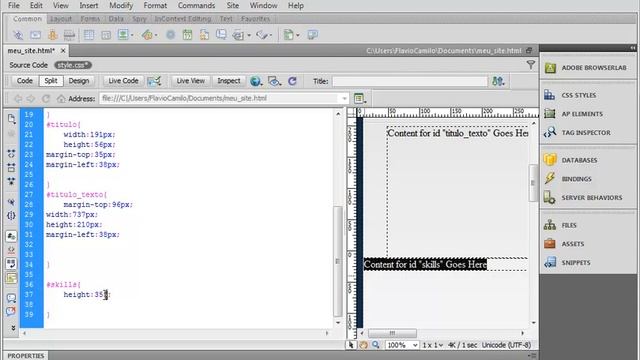Screen dimensions: 640x360
Task: Insert an image from the Common toolbar
Action: point(123,35)
